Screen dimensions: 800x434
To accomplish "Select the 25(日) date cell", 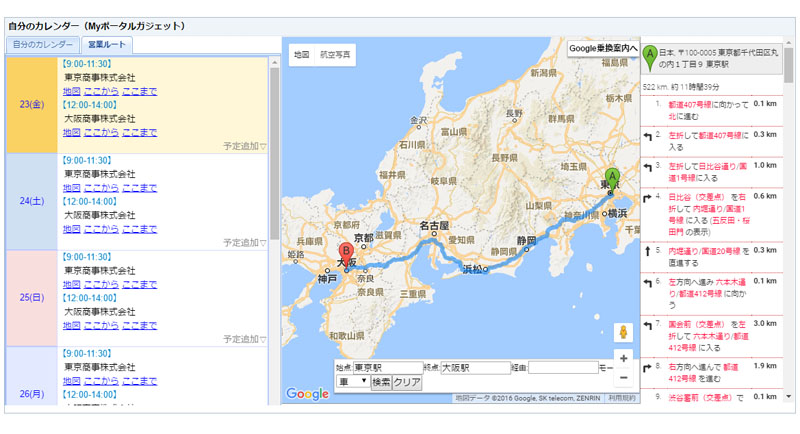I will [x=32, y=298].
